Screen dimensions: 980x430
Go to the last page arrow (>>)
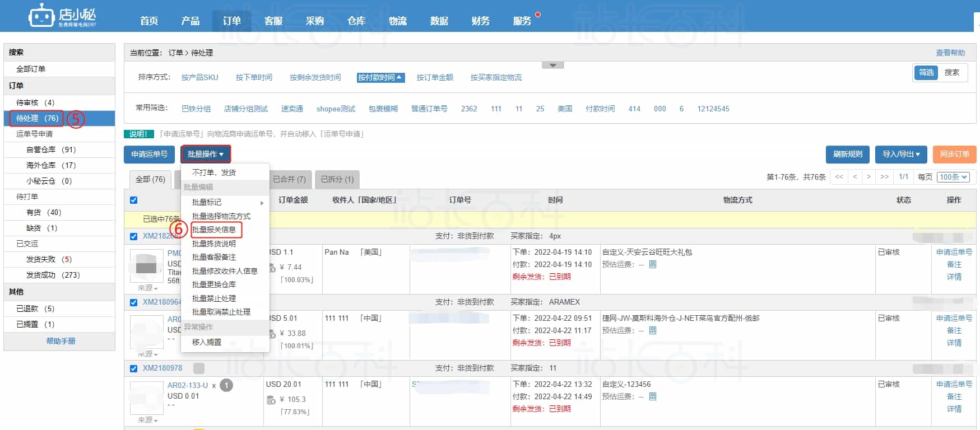[884, 177]
